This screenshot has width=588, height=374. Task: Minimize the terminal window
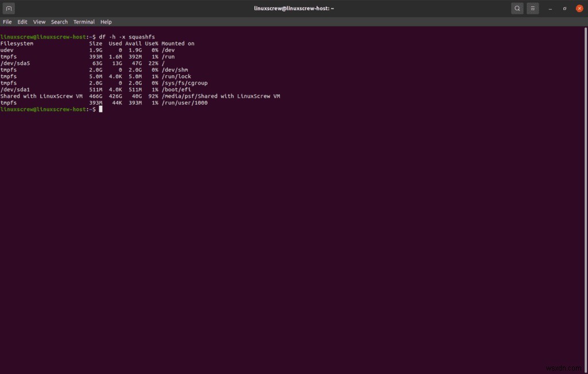550,8
